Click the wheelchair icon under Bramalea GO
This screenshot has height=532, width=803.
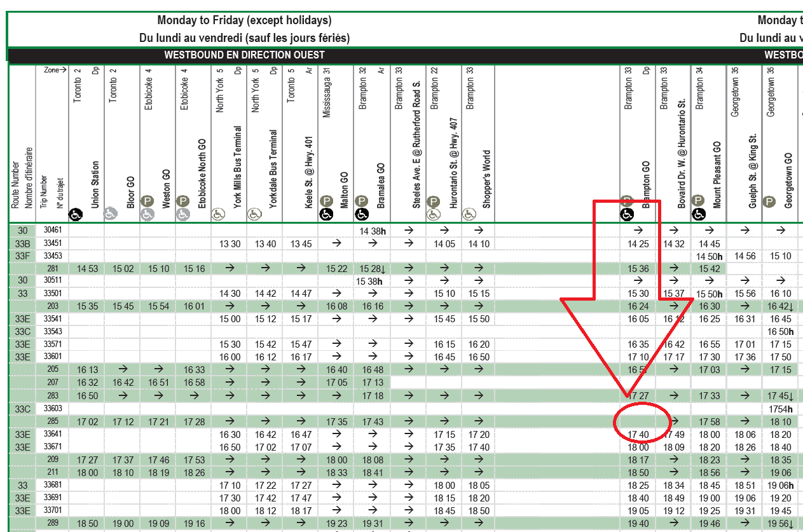click(362, 214)
